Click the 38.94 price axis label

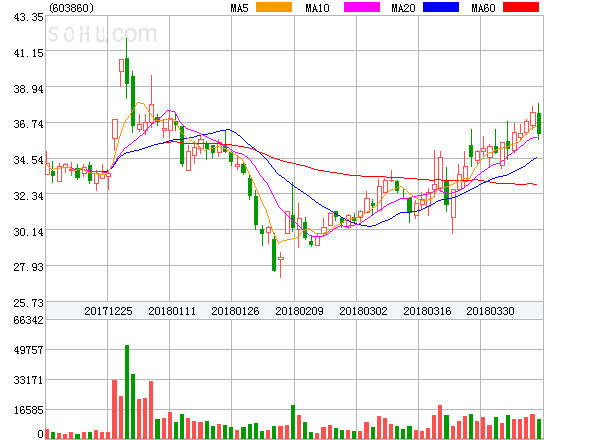[28, 89]
